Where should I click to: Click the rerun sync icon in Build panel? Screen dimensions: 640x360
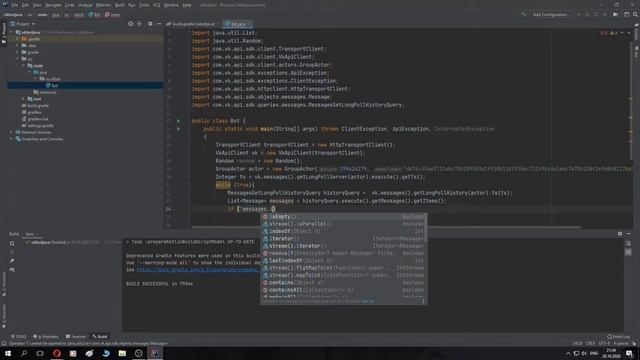point(12,243)
